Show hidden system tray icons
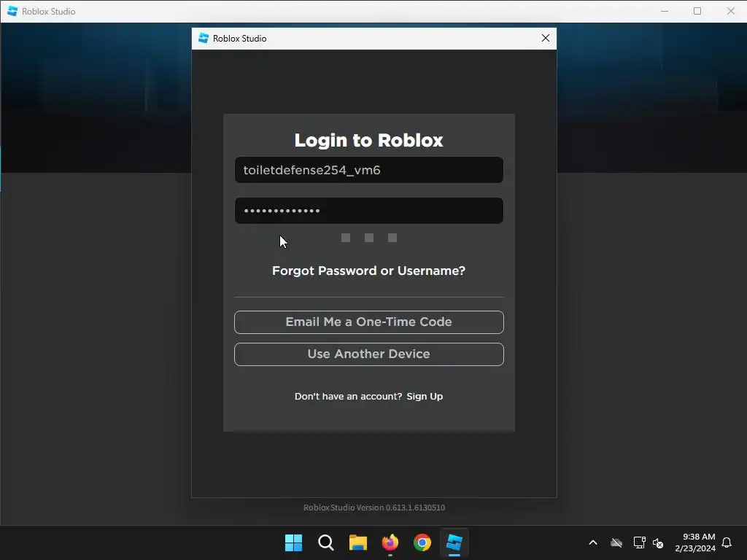 [x=593, y=542]
